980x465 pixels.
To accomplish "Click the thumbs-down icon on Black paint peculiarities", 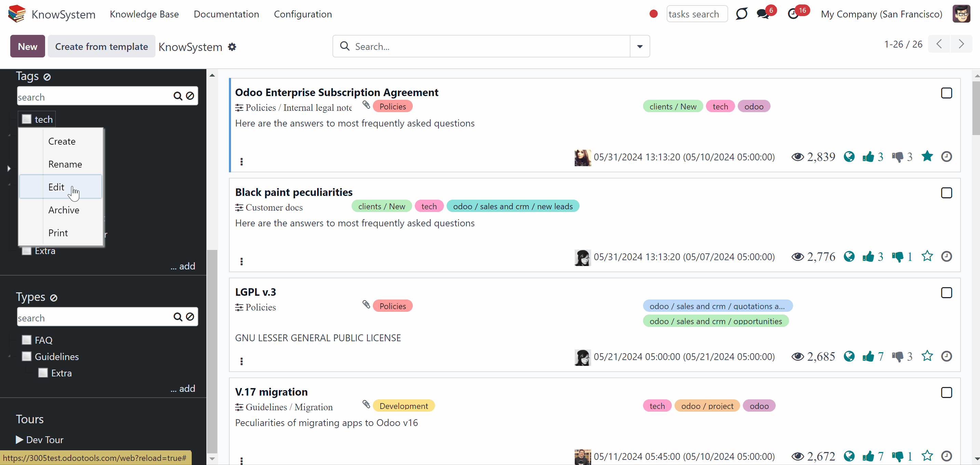I will click(898, 257).
